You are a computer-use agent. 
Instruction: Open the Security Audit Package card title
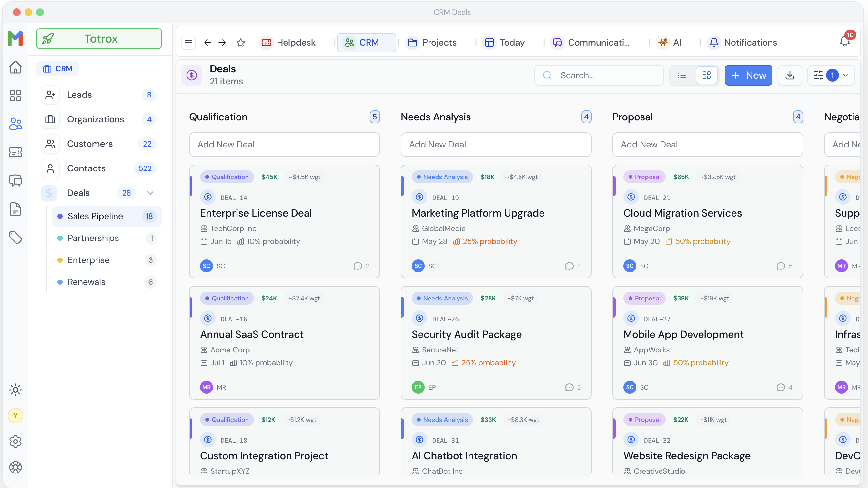466,335
